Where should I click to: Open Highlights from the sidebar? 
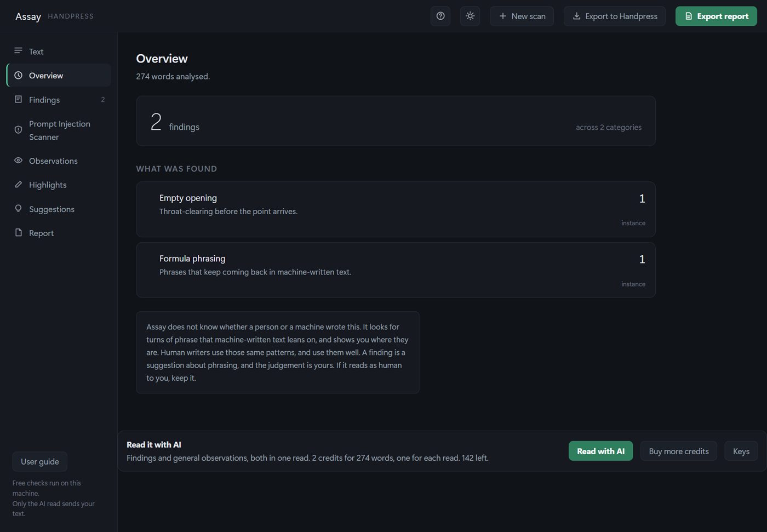click(59, 185)
